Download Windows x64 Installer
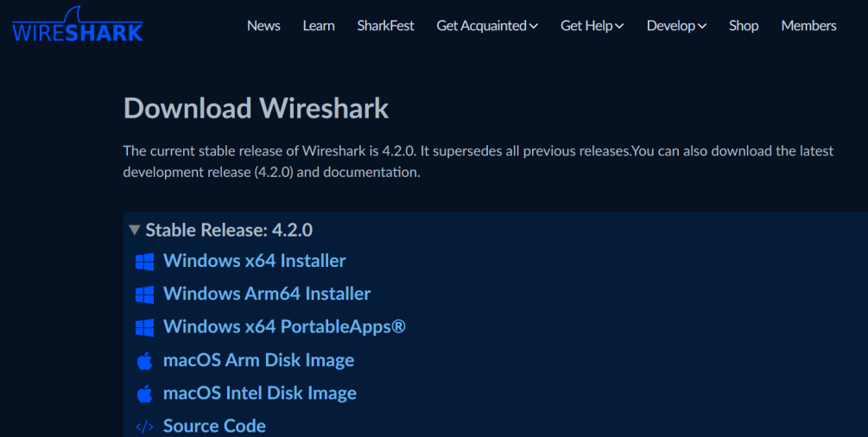 255,261
